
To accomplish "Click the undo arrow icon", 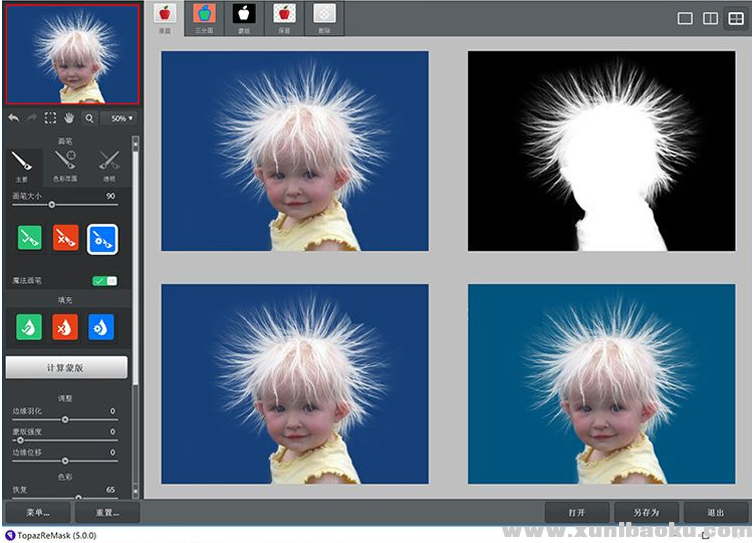I will tap(14, 118).
